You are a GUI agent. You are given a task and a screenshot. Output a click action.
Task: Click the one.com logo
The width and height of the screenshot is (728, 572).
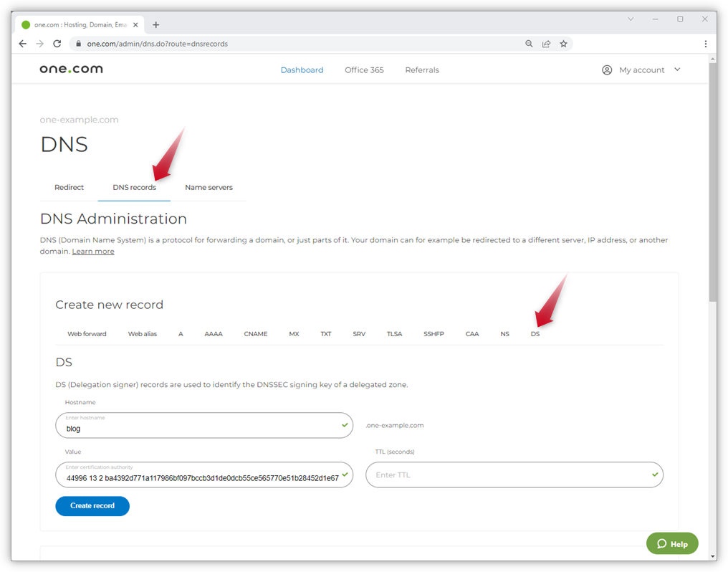tap(71, 69)
